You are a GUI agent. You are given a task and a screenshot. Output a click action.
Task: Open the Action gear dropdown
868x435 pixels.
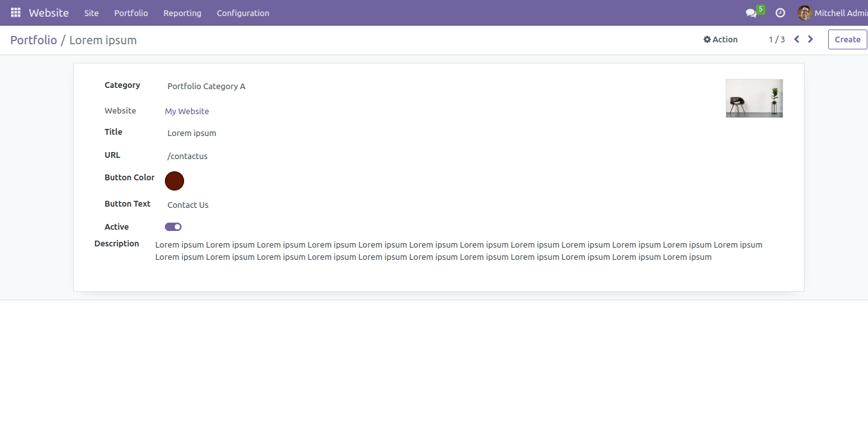coord(720,39)
